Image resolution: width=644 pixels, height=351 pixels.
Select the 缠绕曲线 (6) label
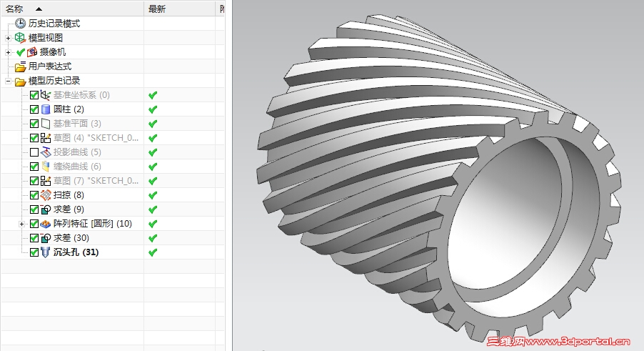point(77,167)
